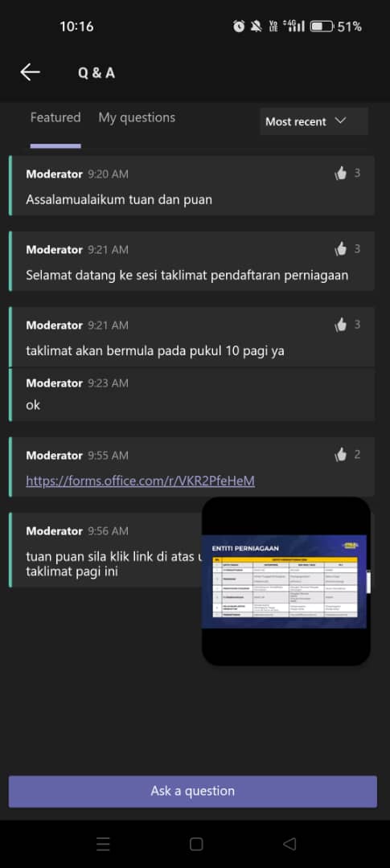Viewport: 390px width, 868px height.
Task: Tap the Android back triangle icon
Action: coord(289,844)
